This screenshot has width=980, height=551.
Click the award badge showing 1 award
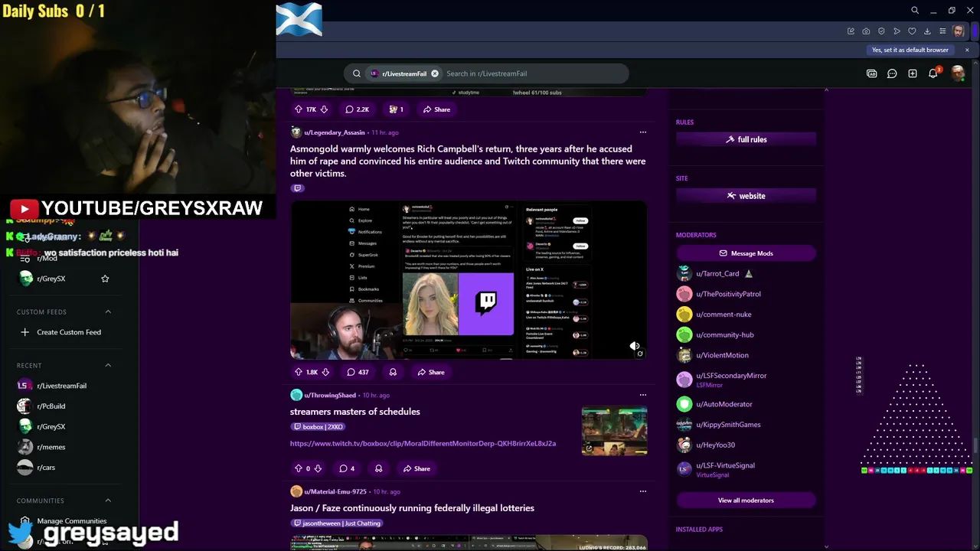point(396,109)
